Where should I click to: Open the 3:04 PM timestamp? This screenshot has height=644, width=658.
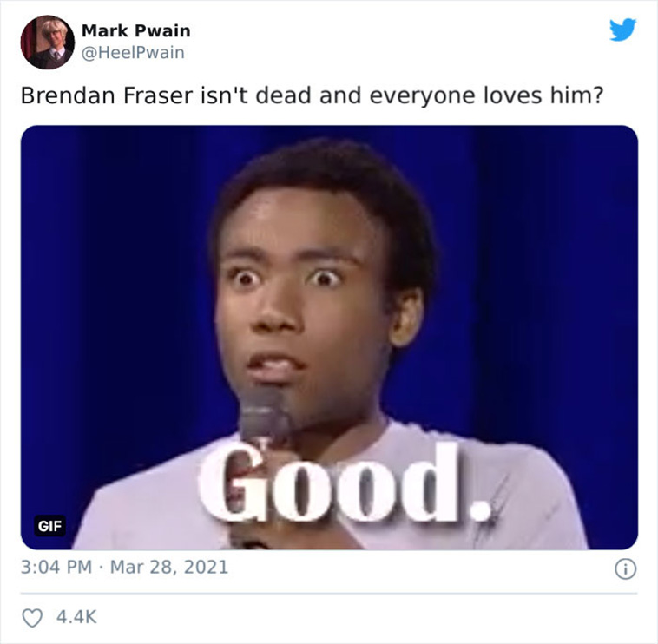[56, 568]
